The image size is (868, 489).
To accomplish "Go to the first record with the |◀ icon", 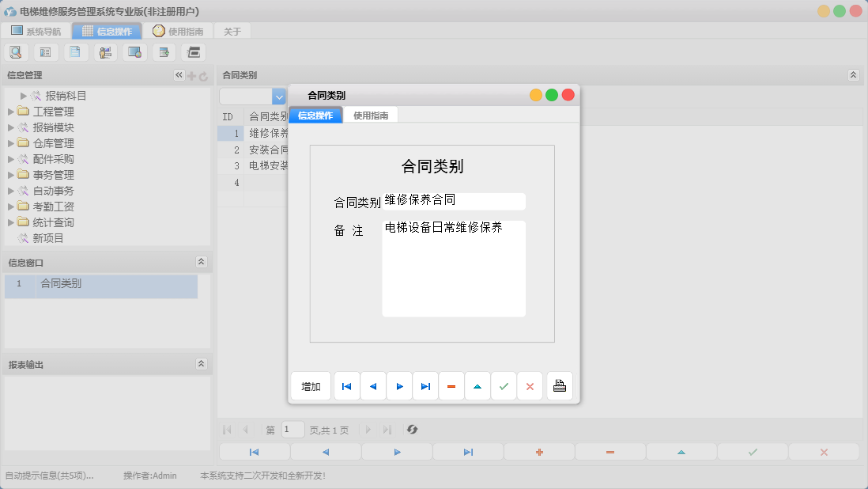I will (x=347, y=385).
